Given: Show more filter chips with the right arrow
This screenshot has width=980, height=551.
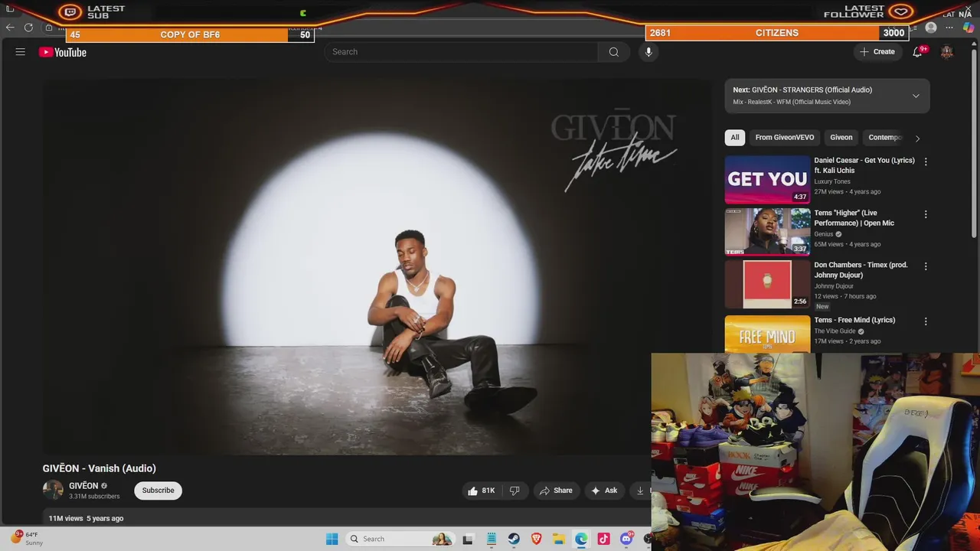Looking at the screenshot, I should [x=917, y=139].
